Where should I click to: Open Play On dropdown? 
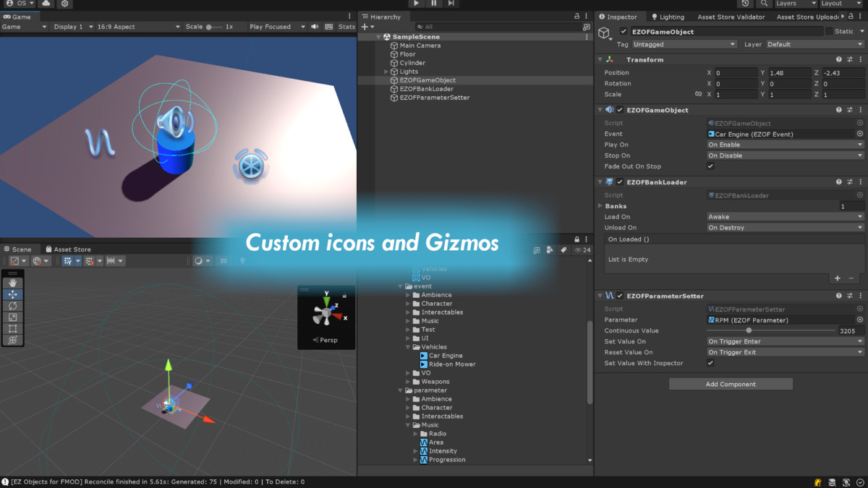click(x=786, y=145)
